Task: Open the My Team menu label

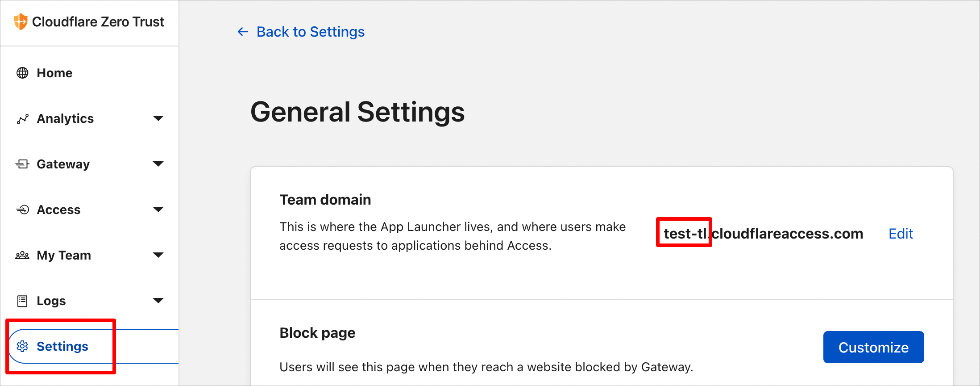Action: click(x=64, y=255)
